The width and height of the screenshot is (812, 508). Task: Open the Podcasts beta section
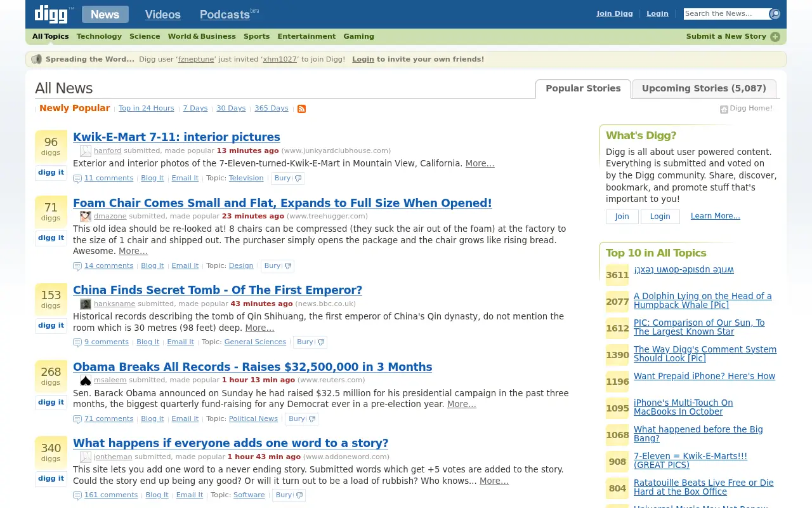coord(229,15)
